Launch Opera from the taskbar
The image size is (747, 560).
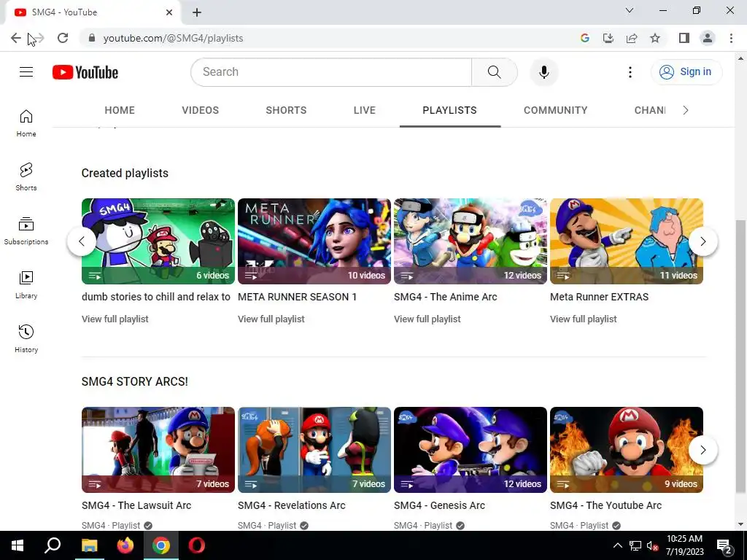click(x=196, y=545)
